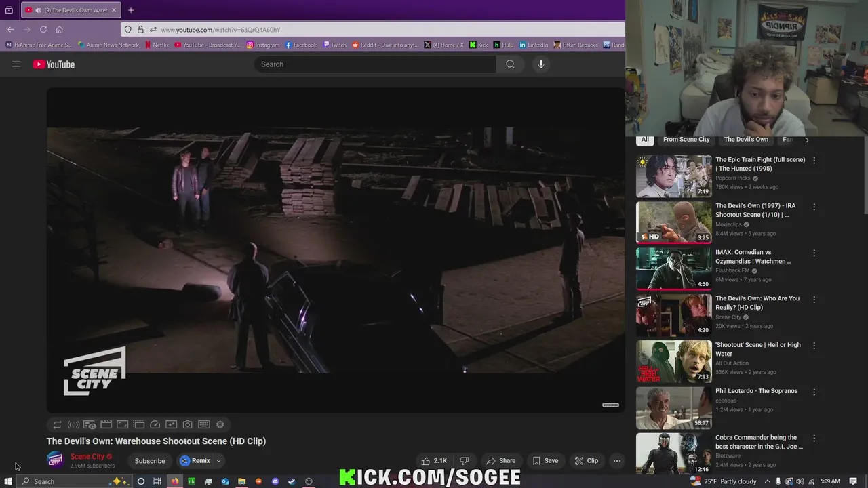Viewport: 868px width, 488px height.
Task: Expand the Remix dropdown arrow
Action: (x=218, y=461)
